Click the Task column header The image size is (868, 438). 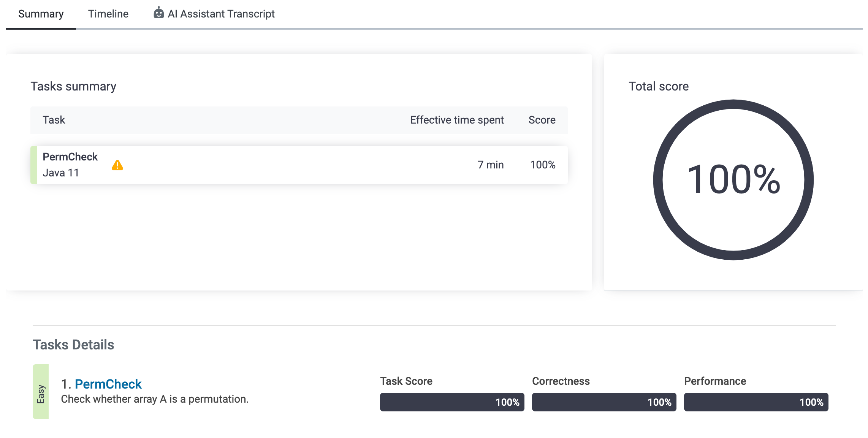54,120
